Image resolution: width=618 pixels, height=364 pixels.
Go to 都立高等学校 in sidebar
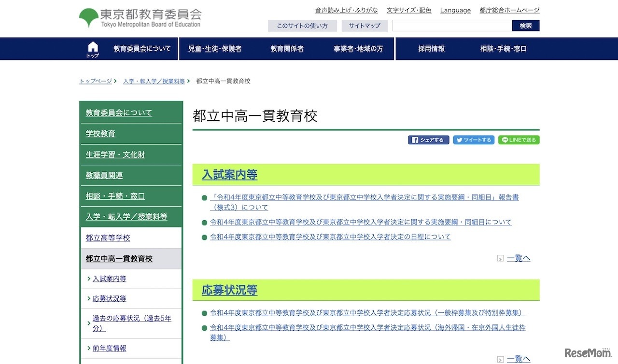(x=108, y=238)
